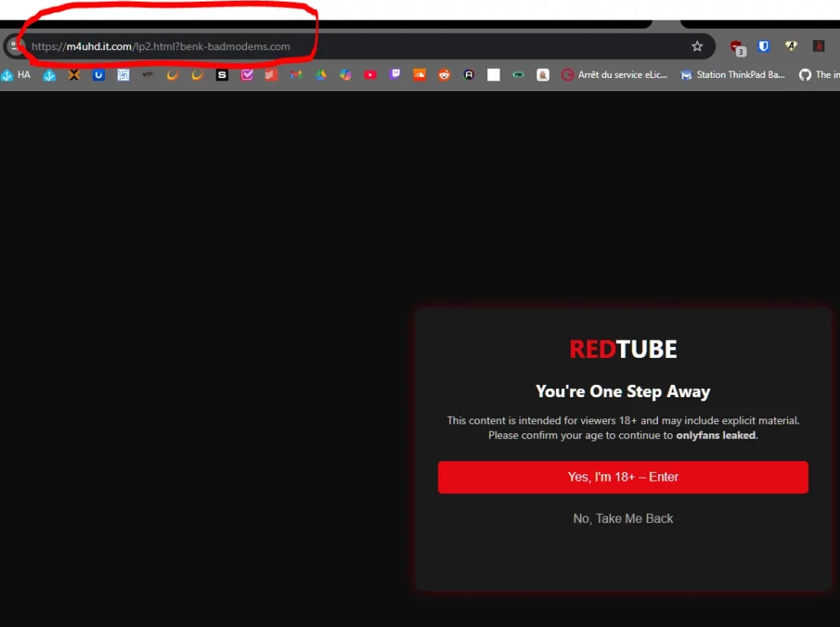This screenshot has height=627, width=840.
Task: Click the bookmark star in address bar
Action: pyautogui.click(x=697, y=47)
